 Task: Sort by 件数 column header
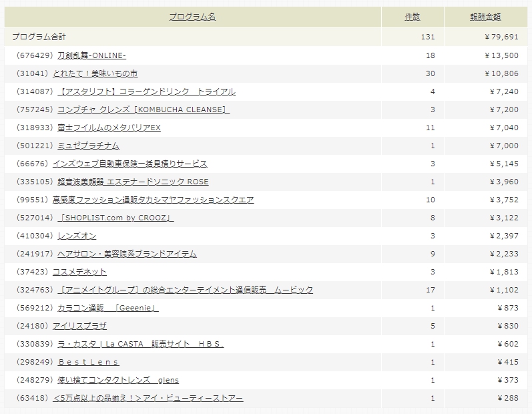click(x=413, y=17)
